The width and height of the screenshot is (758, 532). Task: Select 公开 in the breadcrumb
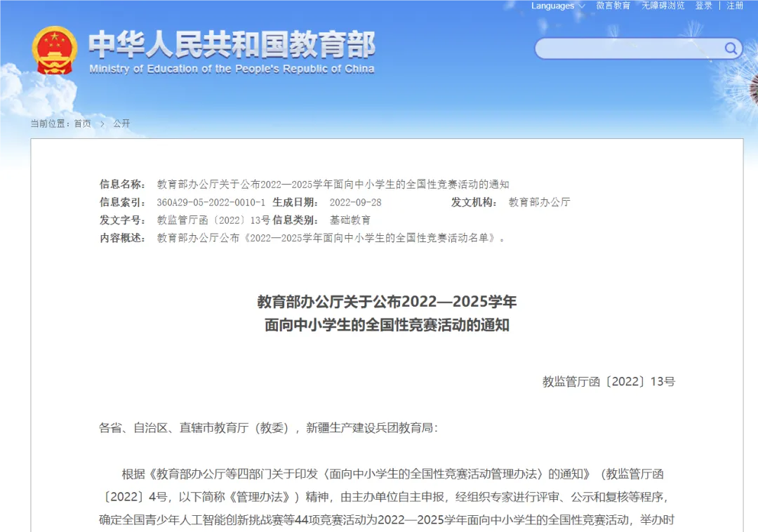point(121,124)
